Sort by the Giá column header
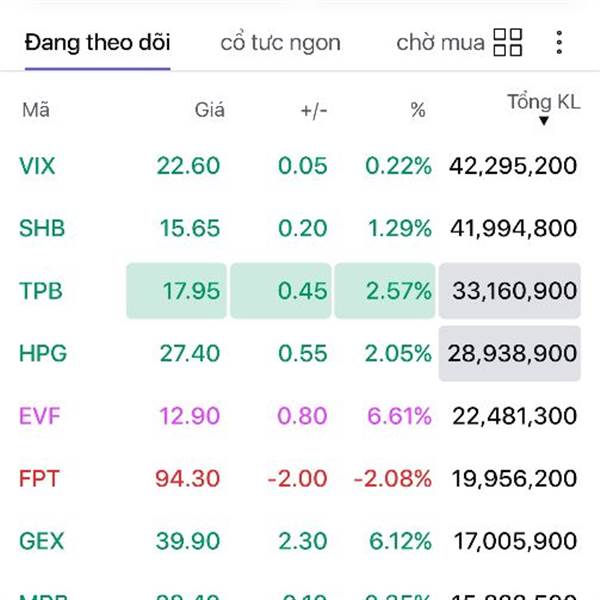600x600 pixels. 209,110
